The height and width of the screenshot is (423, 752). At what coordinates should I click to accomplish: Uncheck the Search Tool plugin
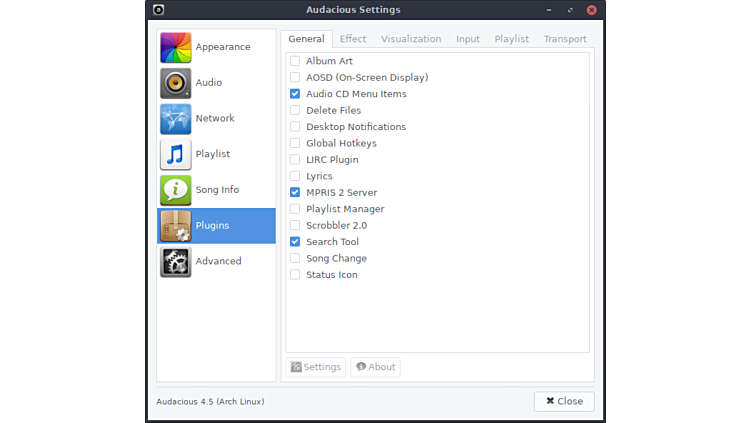(295, 242)
